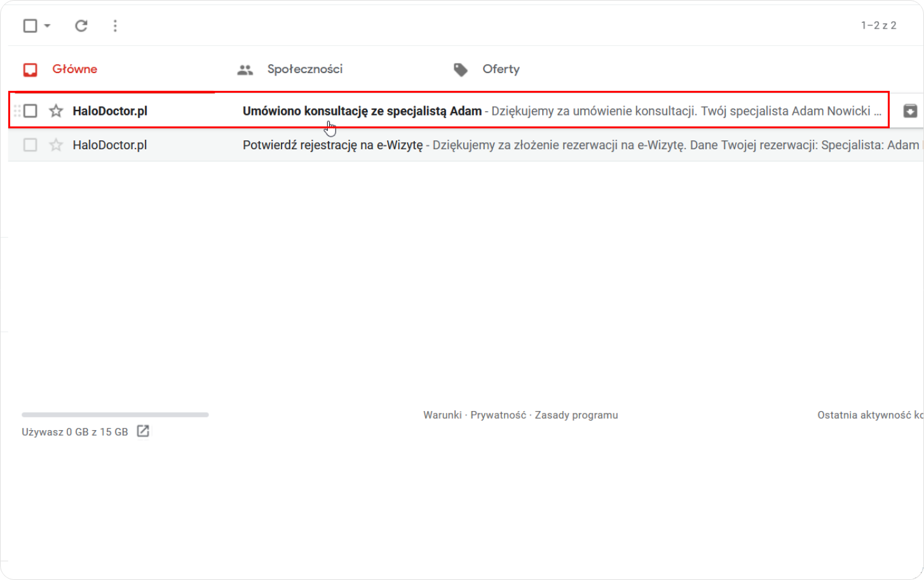Refresh the inbox with reload icon
This screenshot has width=924, height=580.
pyautogui.click(x=81, y=25)
